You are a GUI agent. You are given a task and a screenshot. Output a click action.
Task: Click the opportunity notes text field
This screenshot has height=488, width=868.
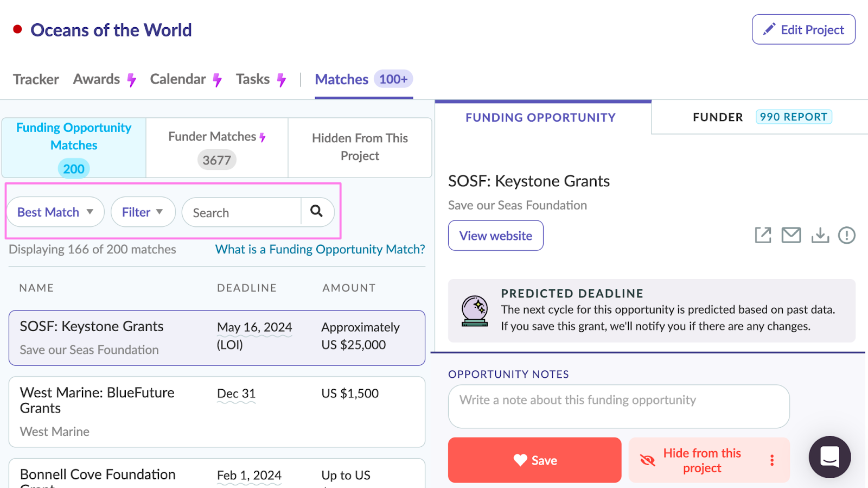[x=618, y=406]
